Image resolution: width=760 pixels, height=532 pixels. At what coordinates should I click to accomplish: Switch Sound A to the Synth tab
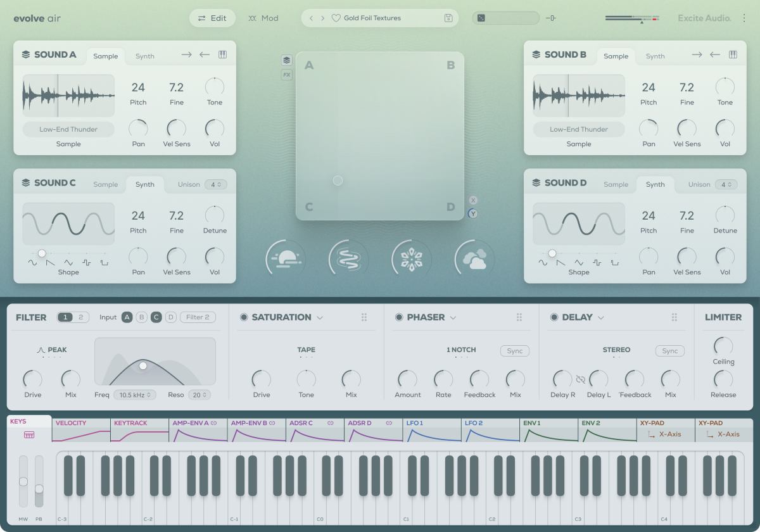pyautogui.click(x=144, y=56)
